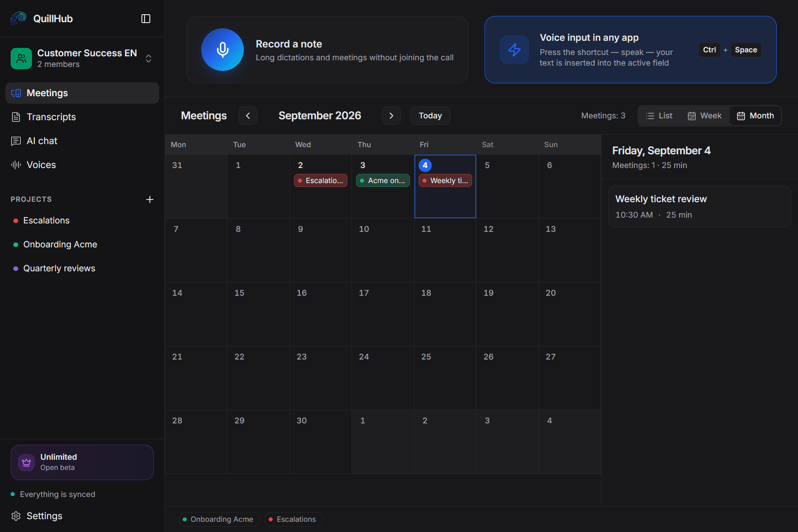
Task: Jump to Today
Action: pos(430,116)
